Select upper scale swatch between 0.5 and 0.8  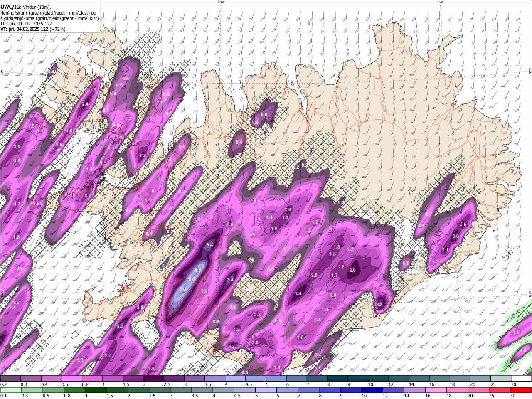[x=71, y=378]
